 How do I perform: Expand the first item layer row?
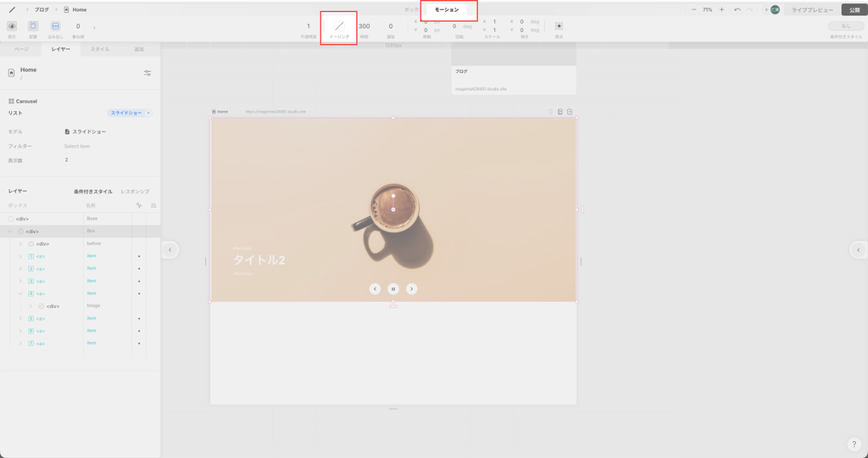pos(20,256)
